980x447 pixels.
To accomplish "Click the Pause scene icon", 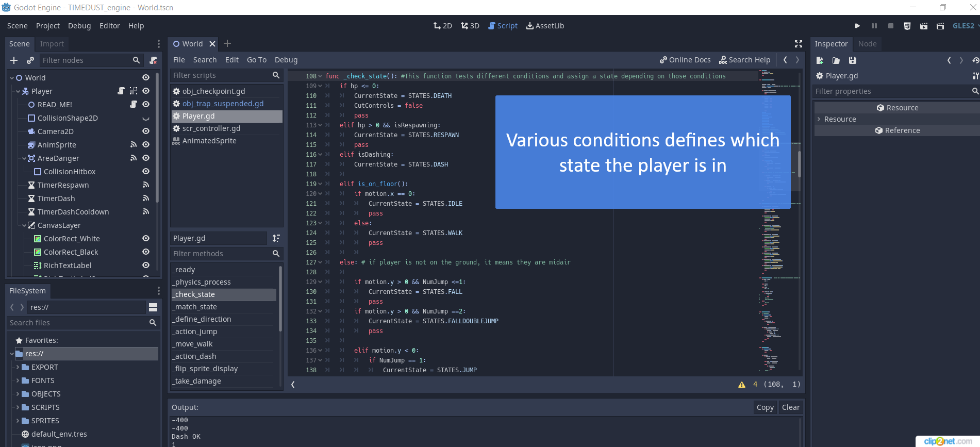I will point(874,26).
